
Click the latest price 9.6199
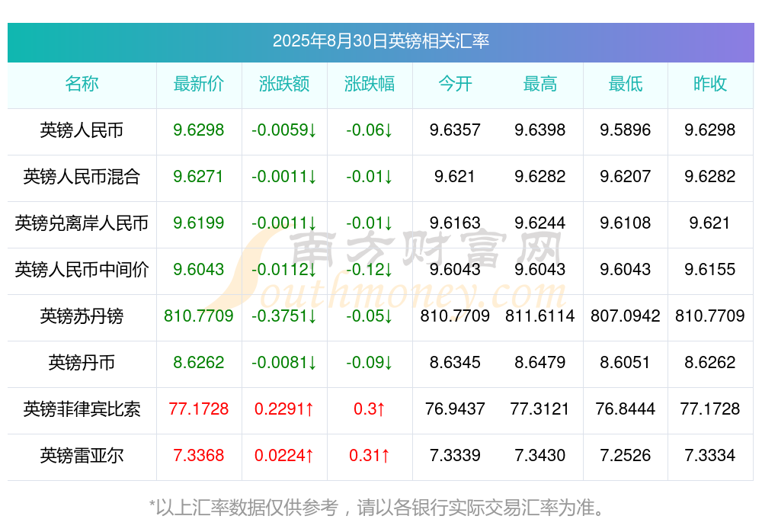pyautogui.click(x=198, y=223)
